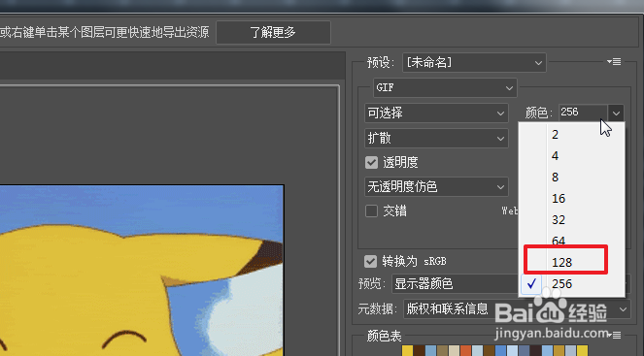
Task: Click the Pikachu GIF preview image
Action: 142,271
